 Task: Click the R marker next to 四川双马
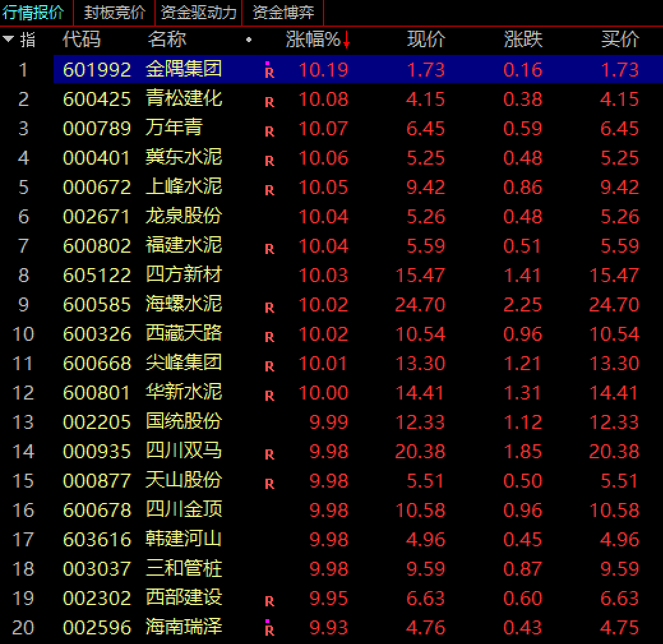(269, 454)
